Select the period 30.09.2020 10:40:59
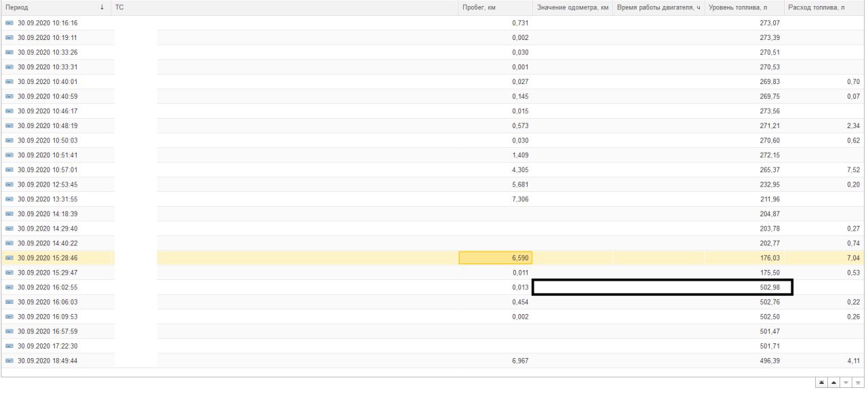 [47, 96]
